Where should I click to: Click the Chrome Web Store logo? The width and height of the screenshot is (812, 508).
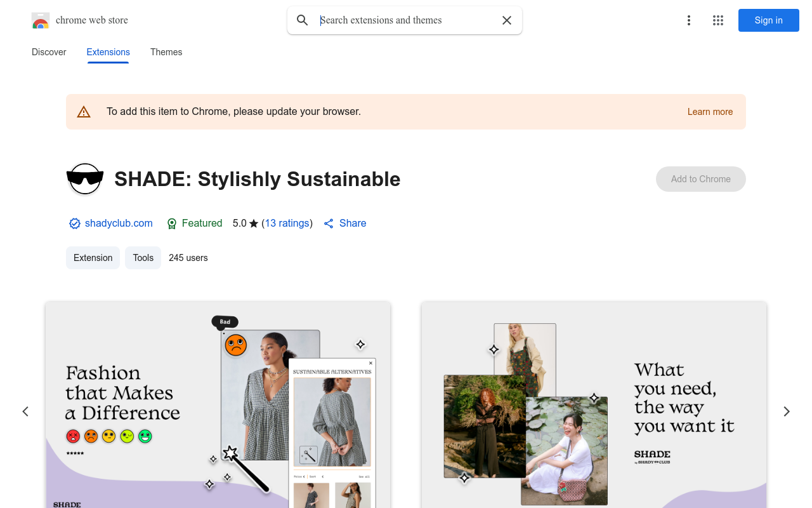click(x=41, y=20)
